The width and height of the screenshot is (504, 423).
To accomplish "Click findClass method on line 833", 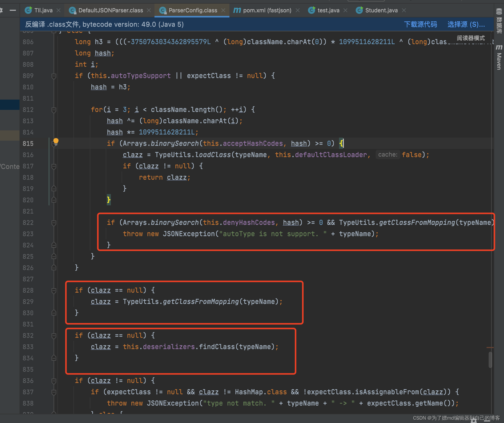I will click(x=217, y=347).
